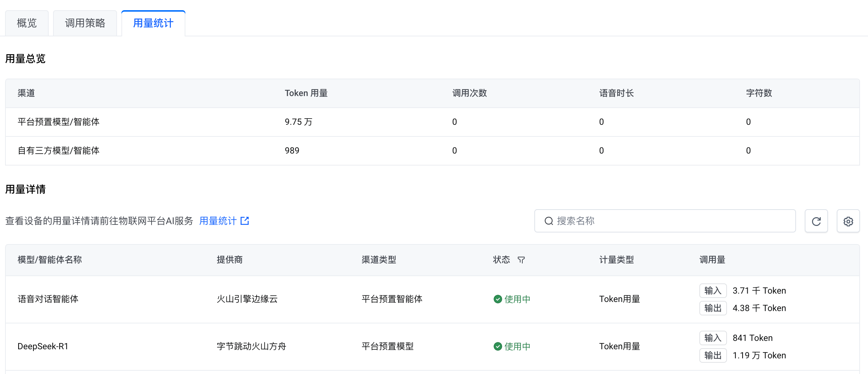Viewport: 868px width, 374px height.
Task: Click the 自有三方模型/智能体 channel row
Action: point(59,151)
